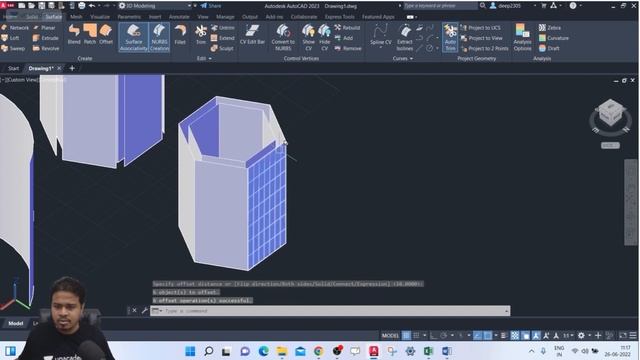Viewport: 640px width, 360px height.
Task: Click Show CV
Action: [309, 37]
